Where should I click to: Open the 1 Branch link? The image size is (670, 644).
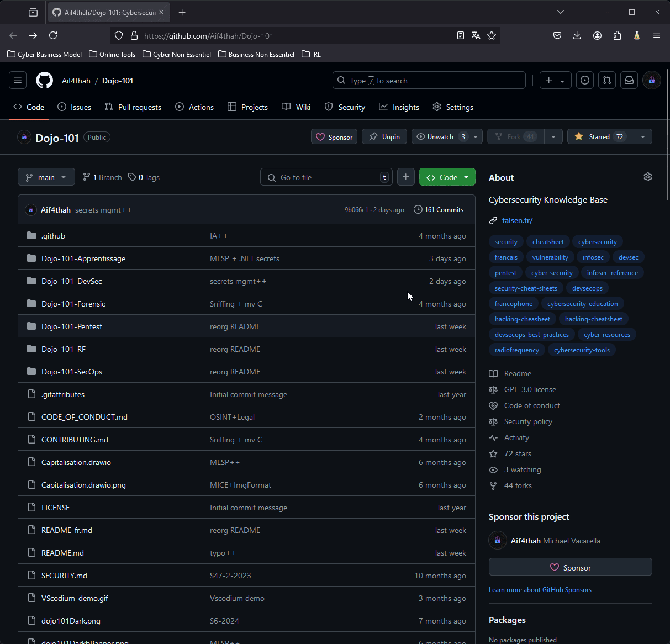pyautogui.click(x=102, y=177)
